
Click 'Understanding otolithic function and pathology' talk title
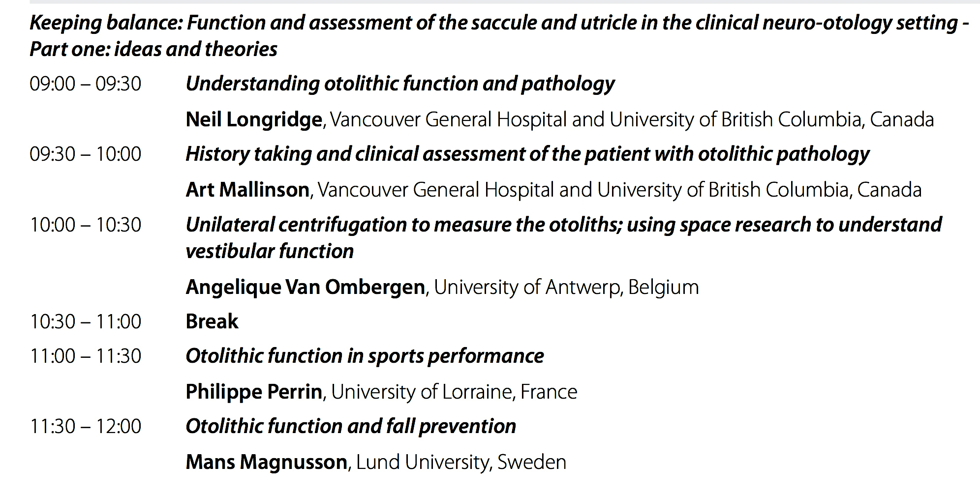point(400,85)
